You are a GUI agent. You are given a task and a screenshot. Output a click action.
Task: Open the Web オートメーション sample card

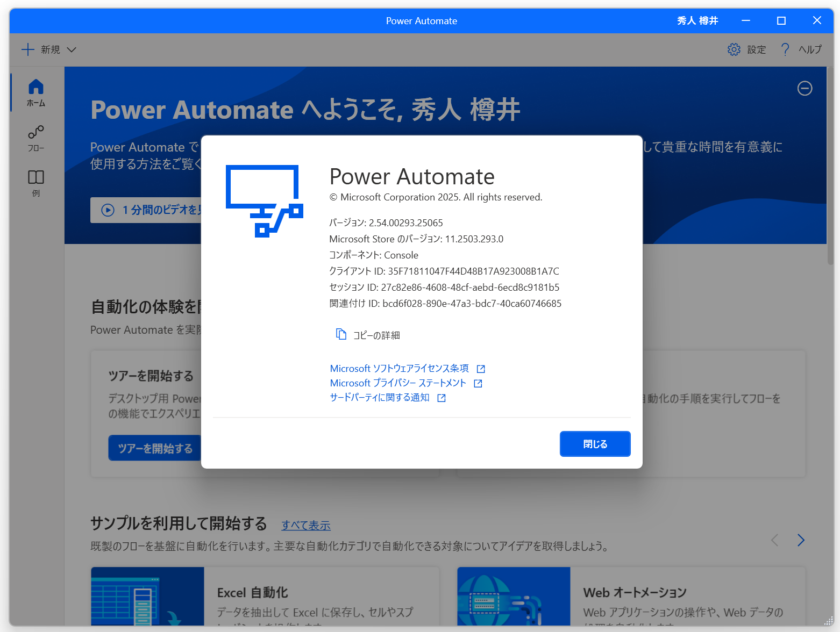[631, 597]
